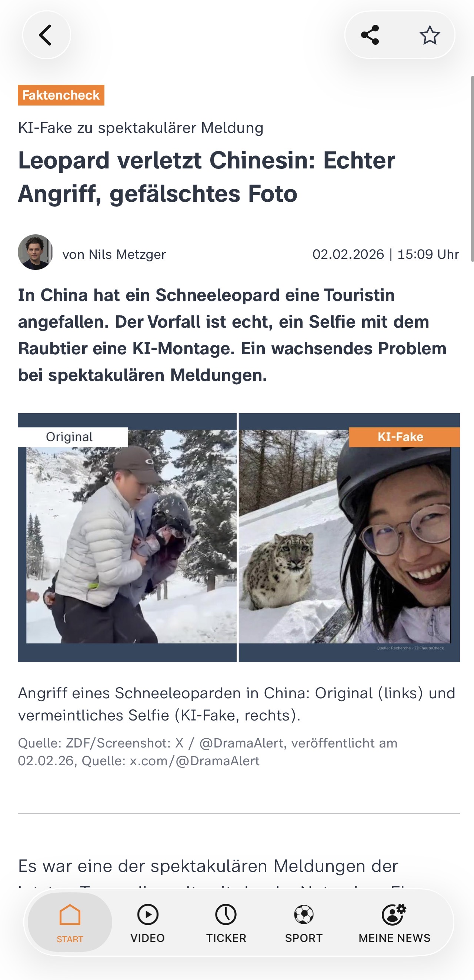Open author Nils Metzger's profile photo
This screenshot has width=474, height=980.
tap(36, 252)
